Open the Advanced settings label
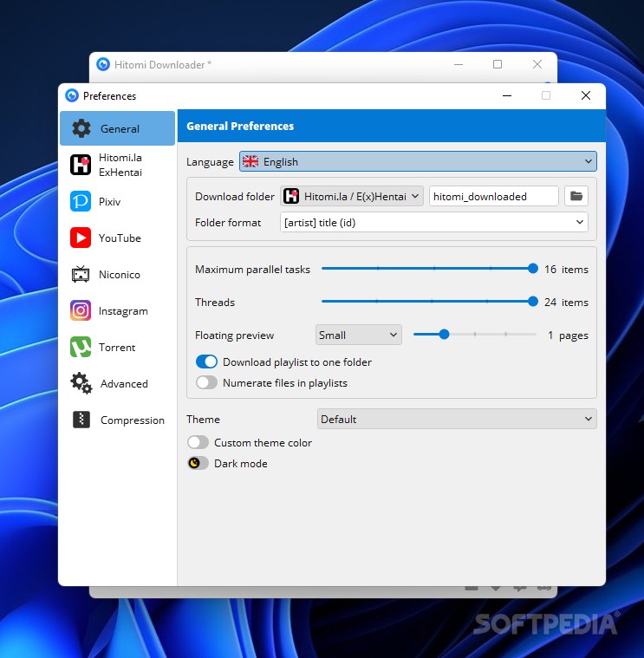 (x=124, y=383)
